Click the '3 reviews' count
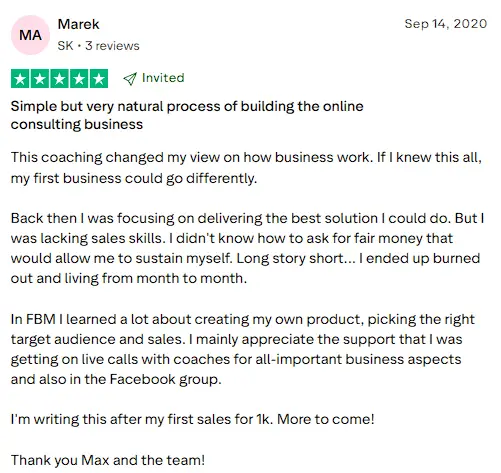This screenshot has width=501, height=473. click(112, 46)
